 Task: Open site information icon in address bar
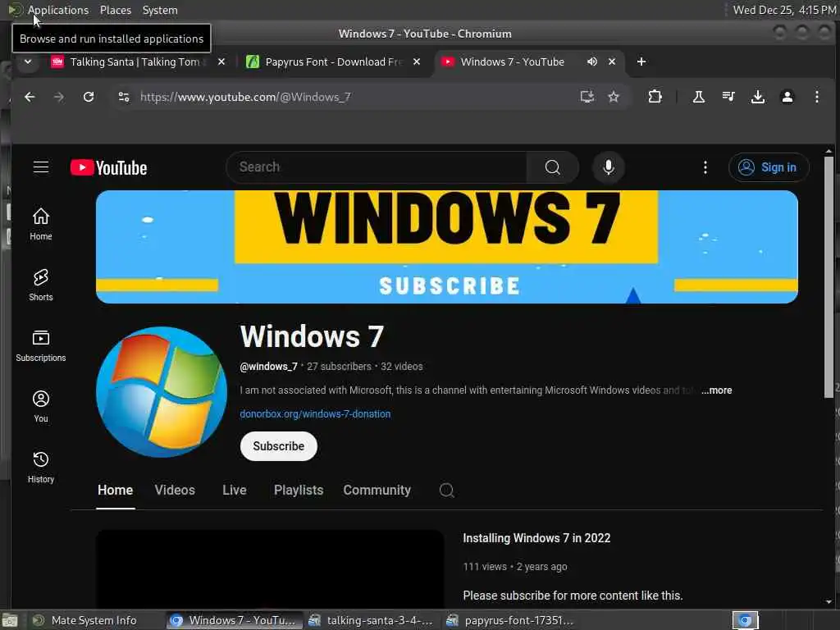124,97
